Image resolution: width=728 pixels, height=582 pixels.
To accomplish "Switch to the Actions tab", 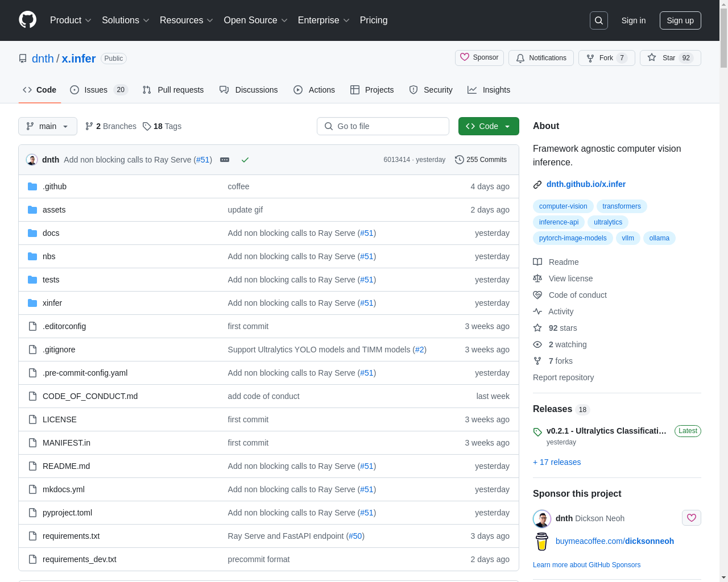I will pos(314,90).
